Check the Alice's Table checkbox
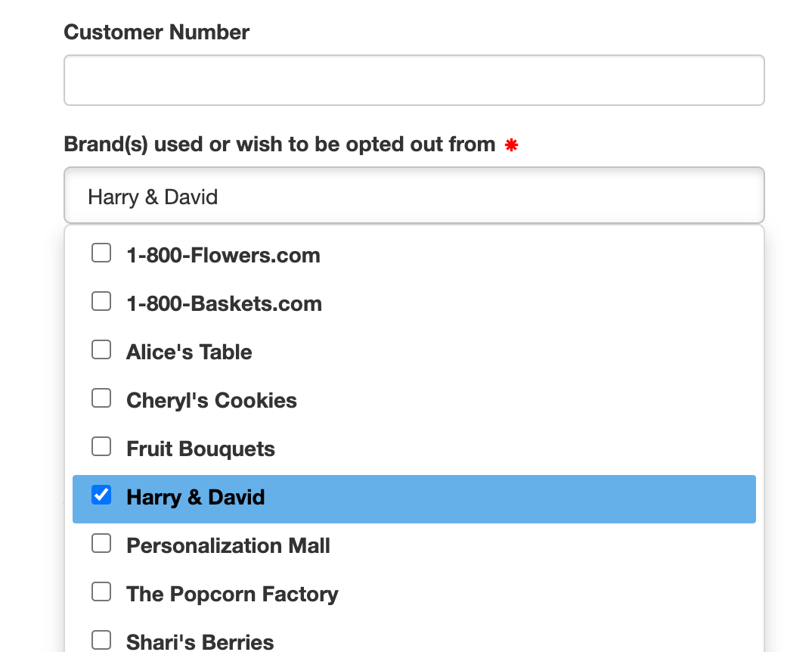This screenshot has height=652, width=812. pyautogui.click(x=101, y=349)
